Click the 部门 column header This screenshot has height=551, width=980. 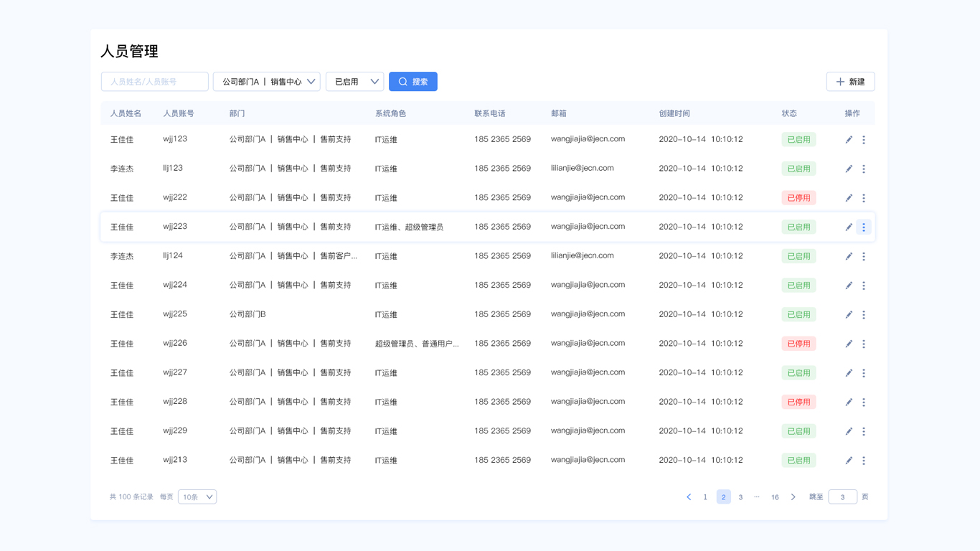[x=237, y=113]
